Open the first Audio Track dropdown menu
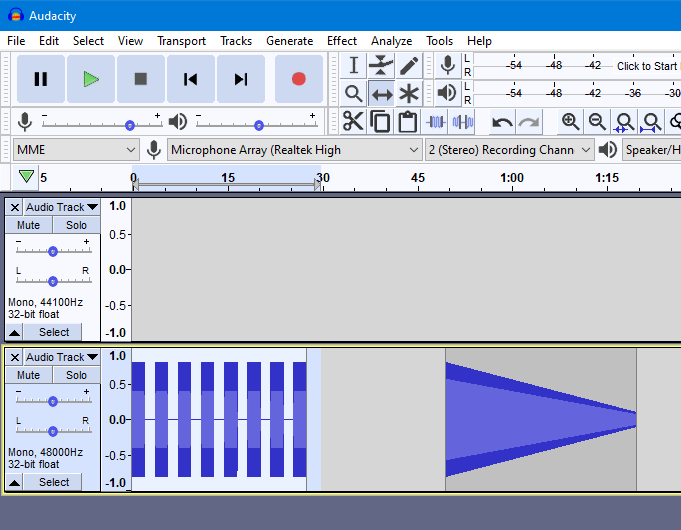The image size is (681, 530). (x=62, y=207)
